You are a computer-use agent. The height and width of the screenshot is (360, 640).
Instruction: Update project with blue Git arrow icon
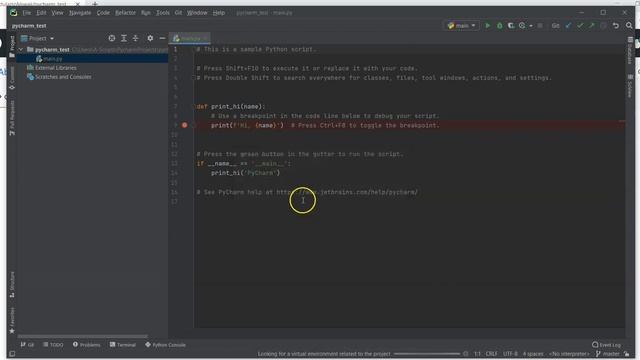click(568, 26)
